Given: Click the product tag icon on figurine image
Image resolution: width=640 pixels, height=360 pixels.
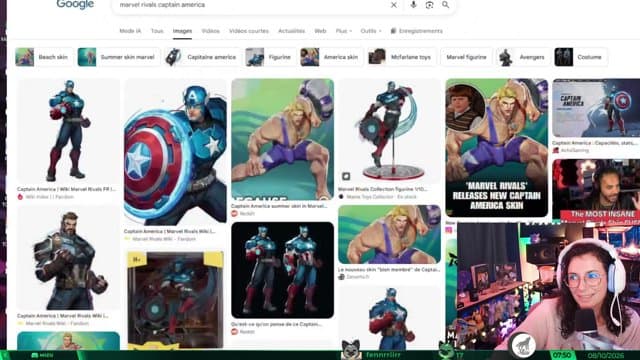Looking at the screenshot, I should pos(346,176).
